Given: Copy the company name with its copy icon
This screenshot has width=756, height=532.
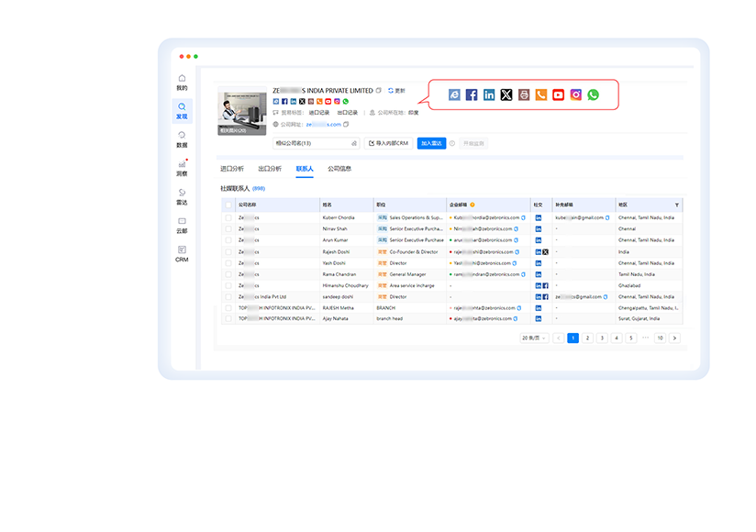Looking at the screenshot, I should tap(379, 90).
